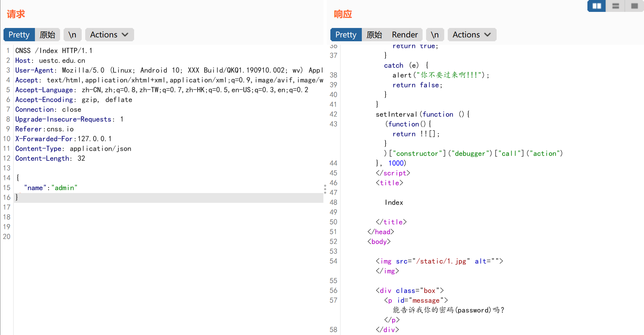The image size is (644, 335).
Task: Click the 'Accept-Language' header line
Action: (162, 90)
